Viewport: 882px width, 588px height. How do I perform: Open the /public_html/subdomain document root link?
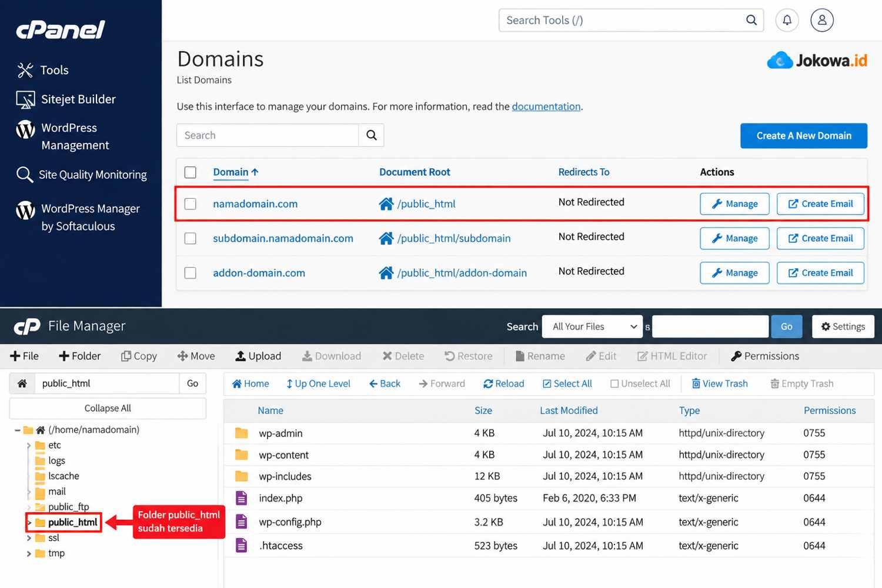tap(454, 238)
